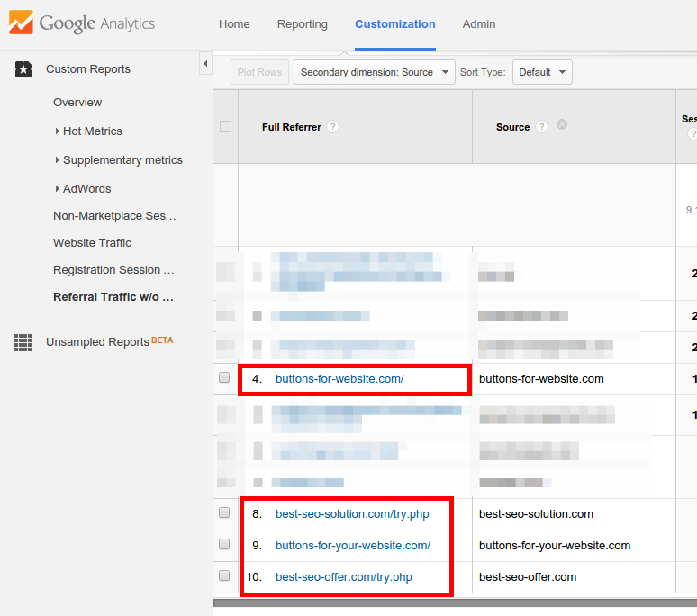Sort by the Source column header
Viewport: 697px width, 616px height.
pos(512,127)
